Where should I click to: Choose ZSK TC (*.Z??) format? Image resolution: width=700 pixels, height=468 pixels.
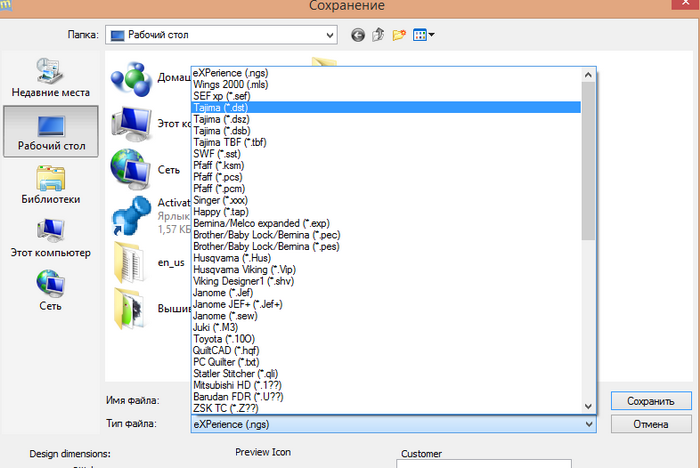[x=386, y=408]
